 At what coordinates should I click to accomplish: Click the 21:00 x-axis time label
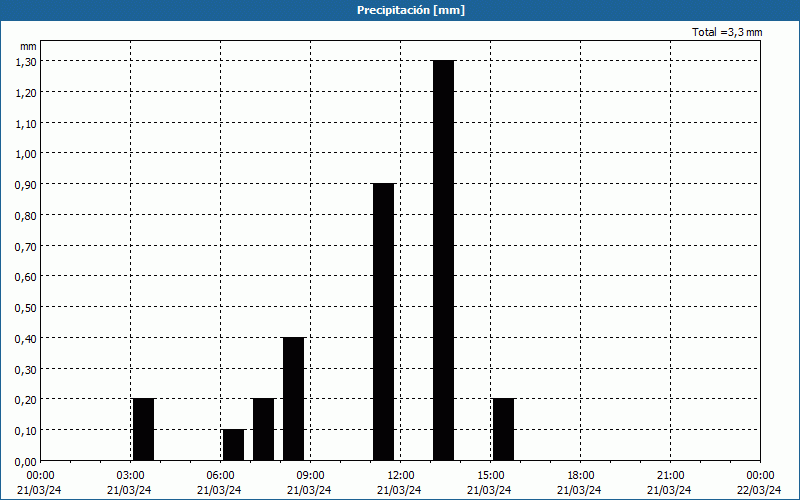click(670, 476)
